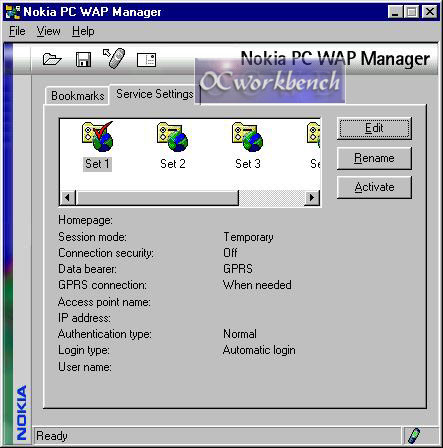Switch to the Service Settings tab

155,94
